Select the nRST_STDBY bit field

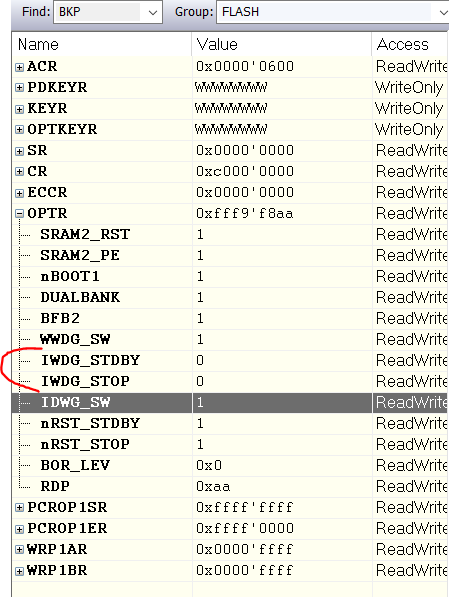point(91,423)
